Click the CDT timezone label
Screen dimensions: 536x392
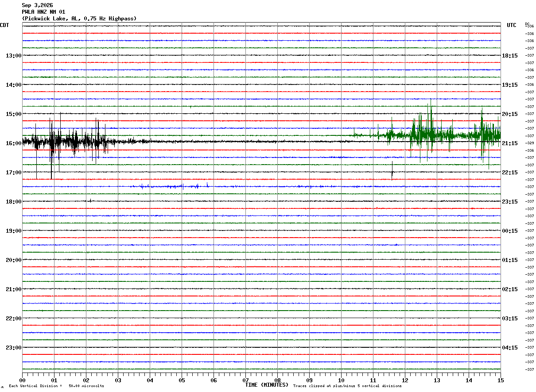pyautogui.click(x=4, y=25)
